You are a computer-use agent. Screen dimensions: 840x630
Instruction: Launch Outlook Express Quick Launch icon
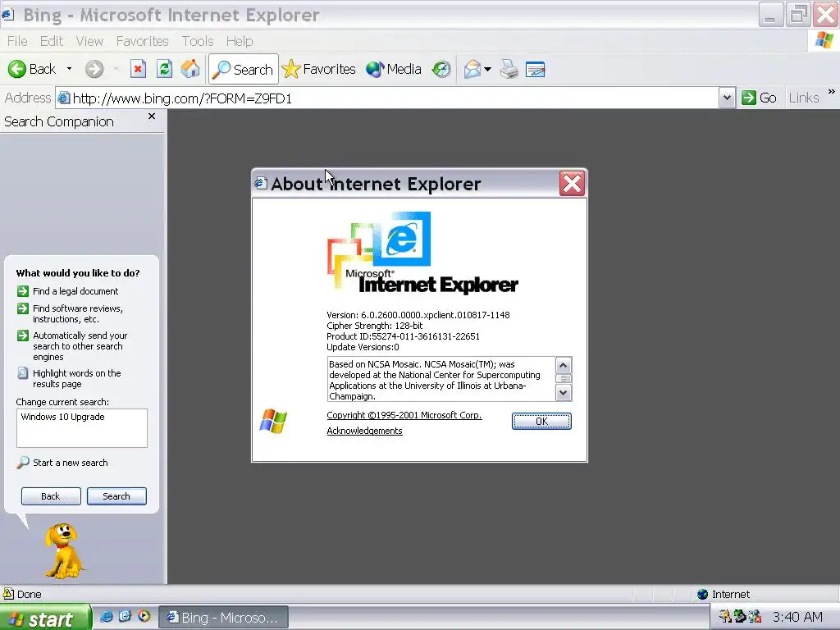(x=125, y=616)
